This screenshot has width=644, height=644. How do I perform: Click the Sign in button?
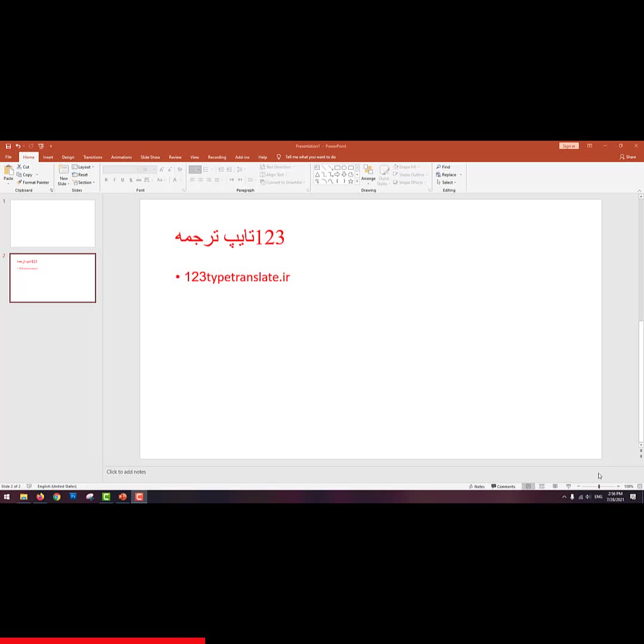568,146
